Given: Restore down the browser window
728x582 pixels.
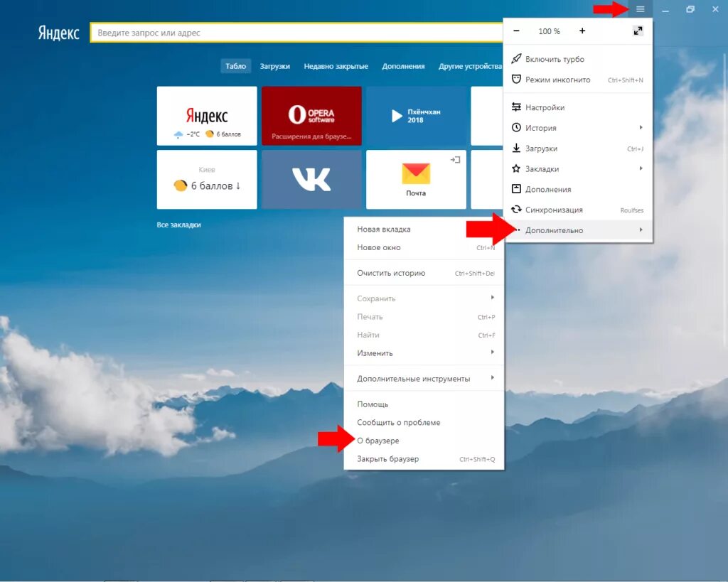Looking at the screenshot, I should click(690, 9).
